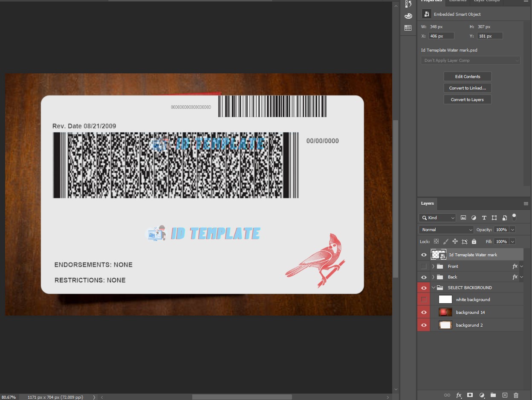Open the Opacity slider dropdown arrow

tap(512, 229)
